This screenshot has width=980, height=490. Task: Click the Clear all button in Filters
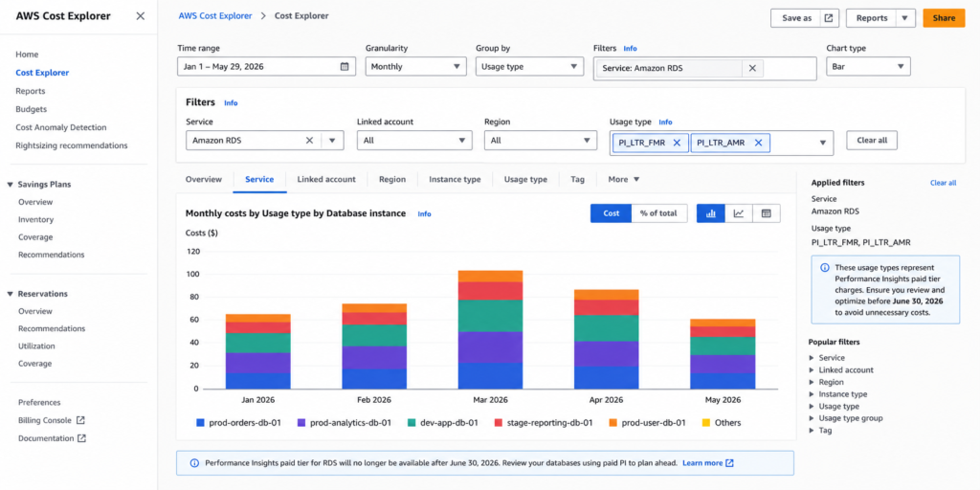871,141
